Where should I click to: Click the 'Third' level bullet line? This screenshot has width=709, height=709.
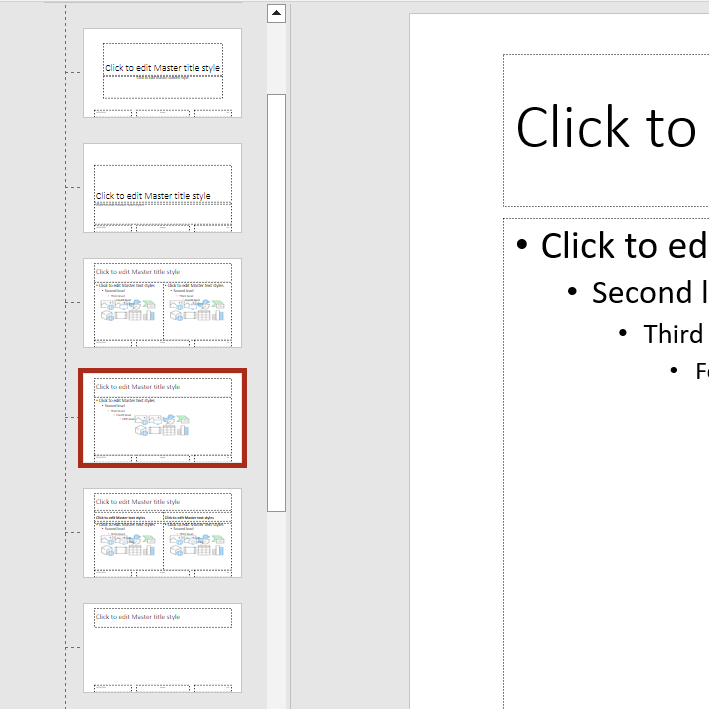tap(673, 334)
